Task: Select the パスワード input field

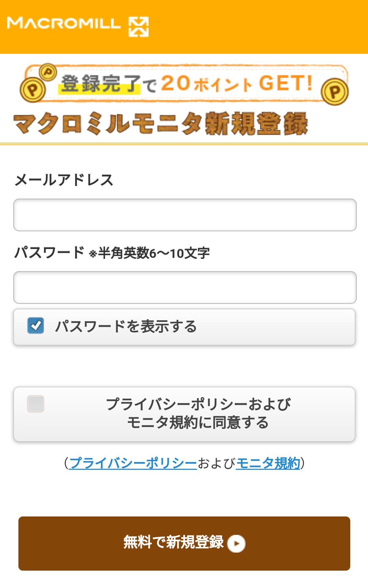Action: pyautogui.click(x=184, y=288)
